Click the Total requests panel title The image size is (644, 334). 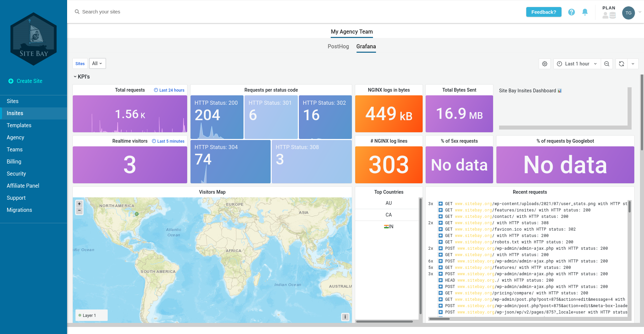(130, 90)
